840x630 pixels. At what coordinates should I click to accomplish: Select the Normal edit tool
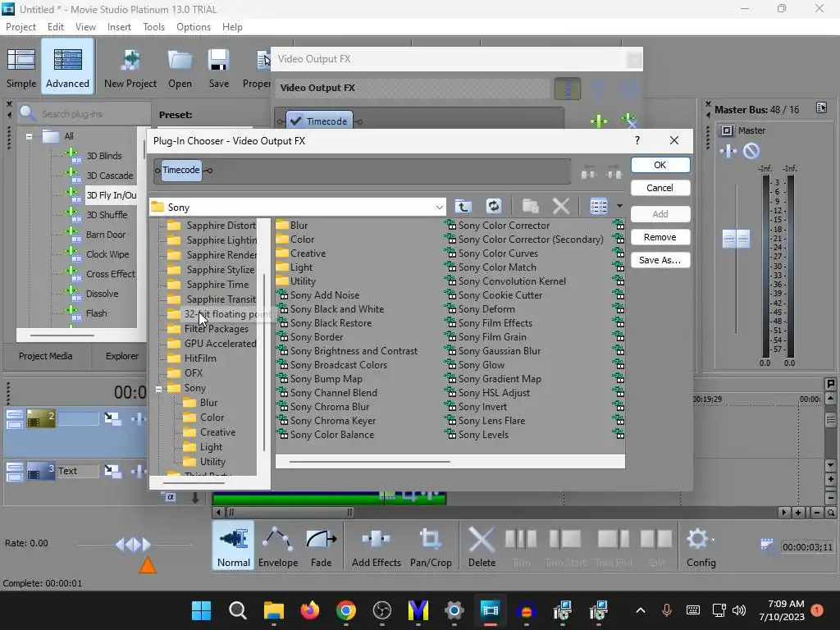tap(234, 546)
